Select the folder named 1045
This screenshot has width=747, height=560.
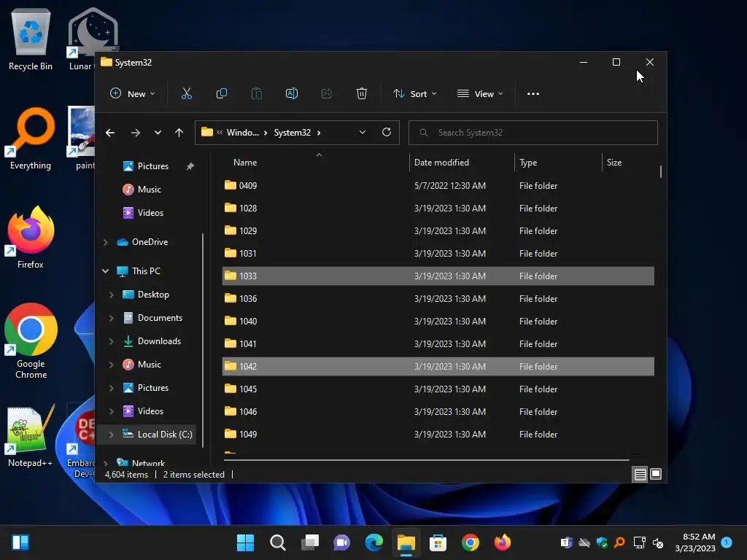pyautogui.click(x=438, y=389)
